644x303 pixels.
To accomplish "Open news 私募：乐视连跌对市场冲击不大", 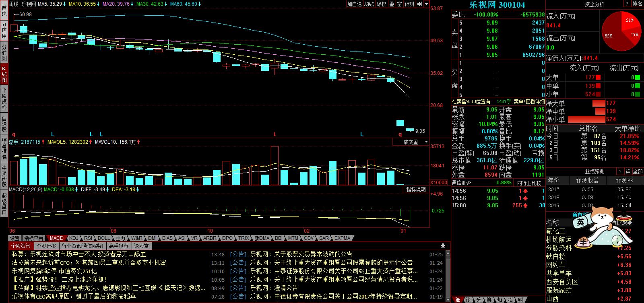I will 79,254.
